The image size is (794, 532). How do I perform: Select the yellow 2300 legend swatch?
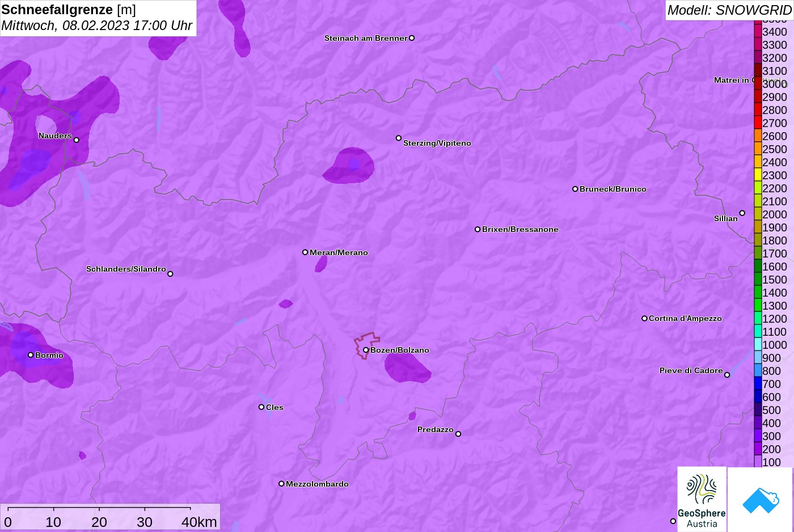758,175
